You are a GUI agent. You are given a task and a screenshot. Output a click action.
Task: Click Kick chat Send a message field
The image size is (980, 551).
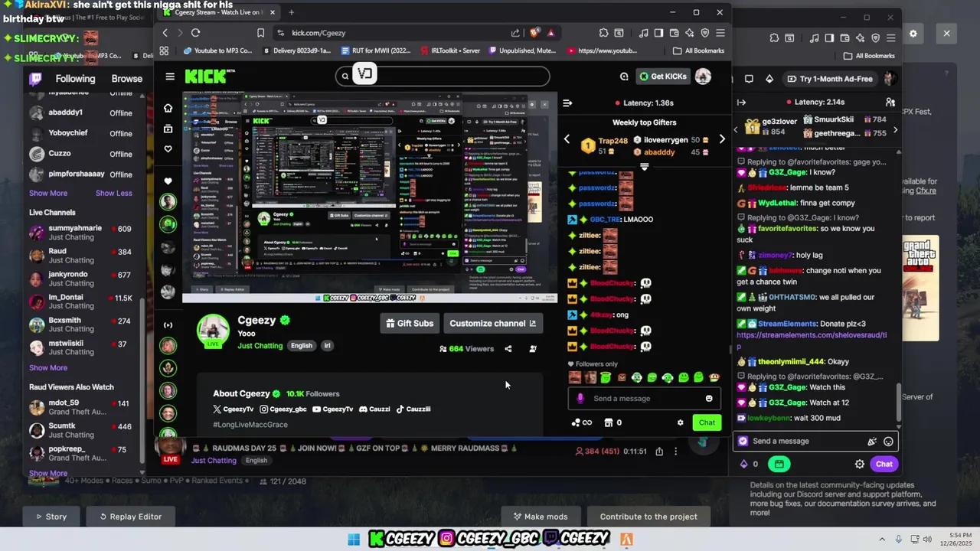645,398
